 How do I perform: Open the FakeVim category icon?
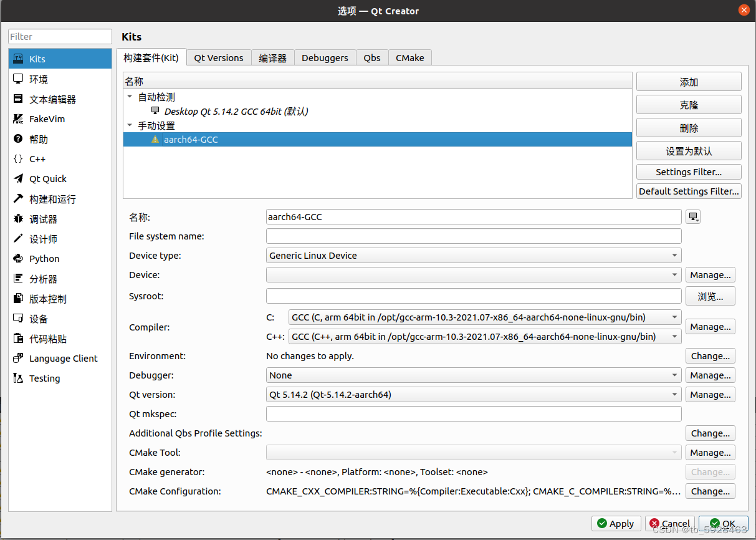pos(18,119)
